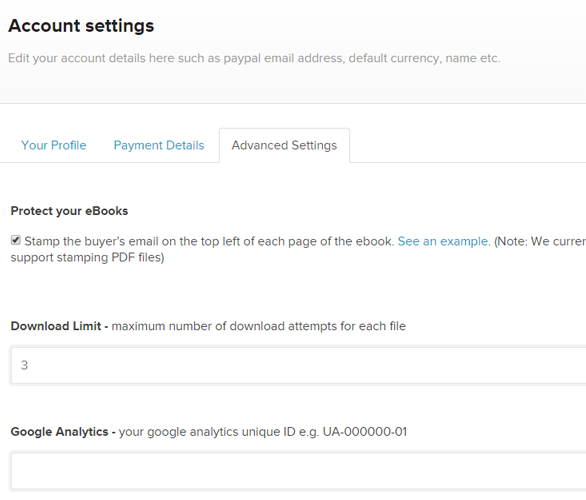Uncheck the stamp buyer's email checkbox

pyautogui.click(x=16, y=240)
